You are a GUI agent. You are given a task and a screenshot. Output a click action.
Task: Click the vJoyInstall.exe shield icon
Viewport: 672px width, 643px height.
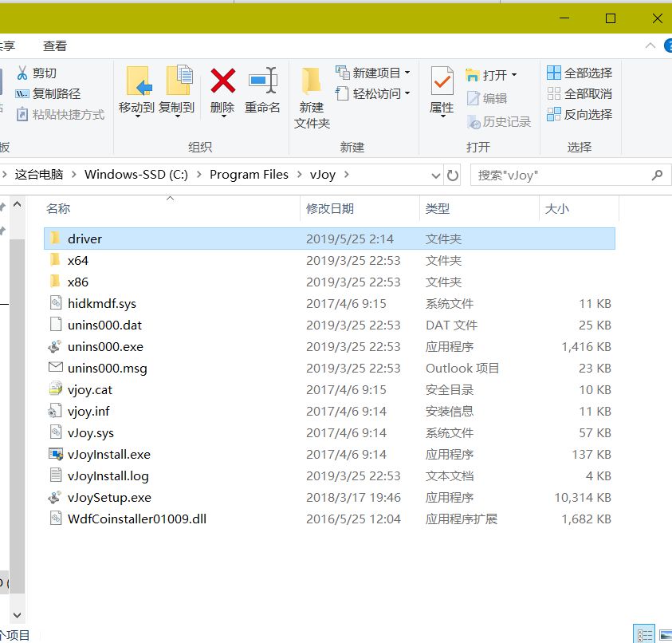pyautogui.click(x=56, y=454)
